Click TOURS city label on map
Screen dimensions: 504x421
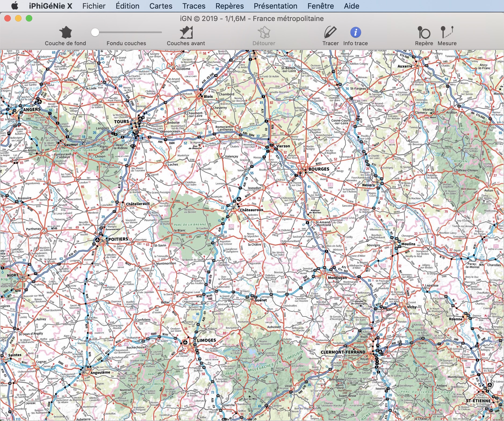click(122, 122)
